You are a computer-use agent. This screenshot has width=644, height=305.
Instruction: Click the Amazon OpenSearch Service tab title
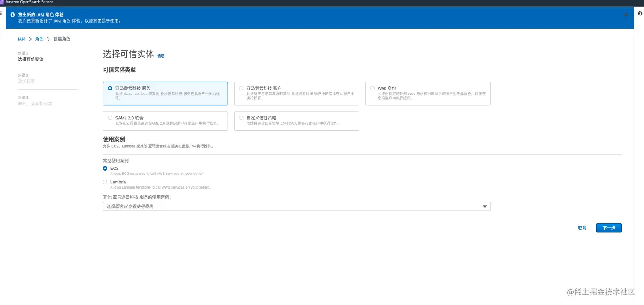[x=29, y=2]
